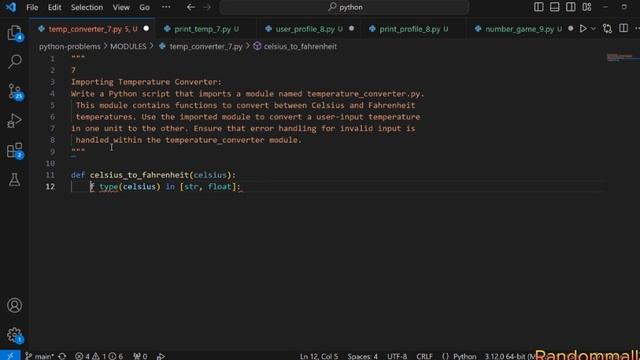This screenshot has width=640, height=360.
Task: Click line number 4 in the gutter
Action: [x=52, y=93]
